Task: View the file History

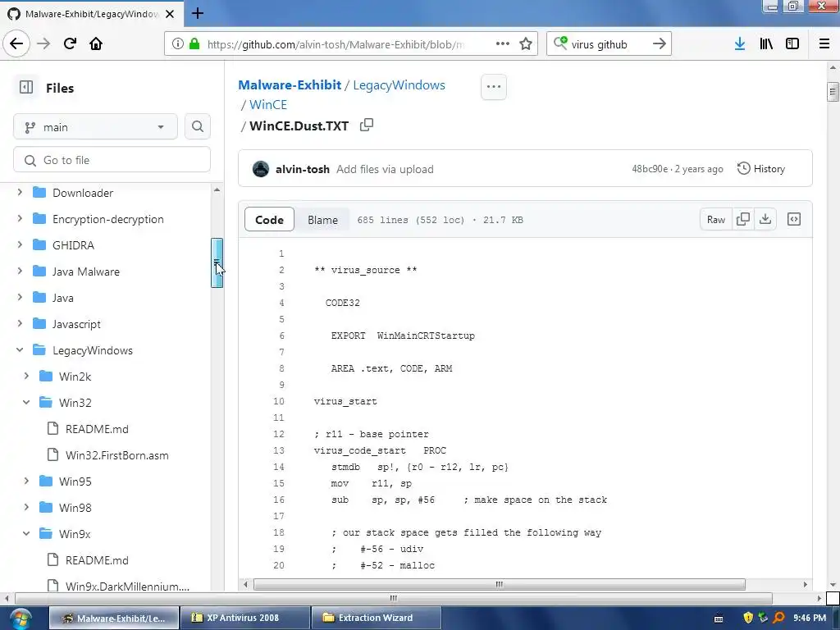Action: click(x=761, y=169)
